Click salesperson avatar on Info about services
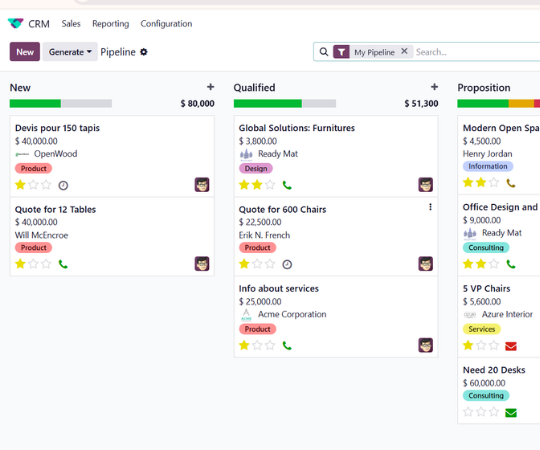This screenshot has width=540, height=450. tap(426, 345)
